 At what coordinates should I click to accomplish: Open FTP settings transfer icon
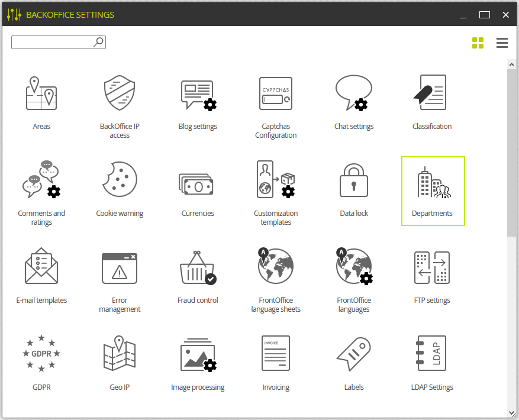[432, 267]
